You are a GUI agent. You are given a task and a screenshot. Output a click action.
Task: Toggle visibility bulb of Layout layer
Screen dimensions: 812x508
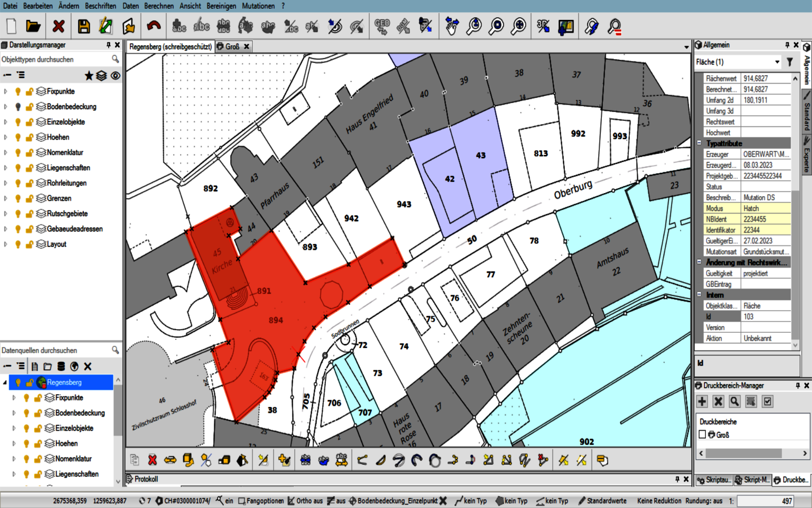(18, 244)
